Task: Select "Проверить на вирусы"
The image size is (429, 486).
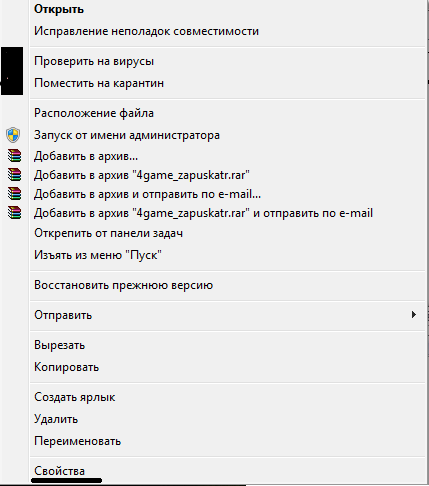Action: coord(94,61)
